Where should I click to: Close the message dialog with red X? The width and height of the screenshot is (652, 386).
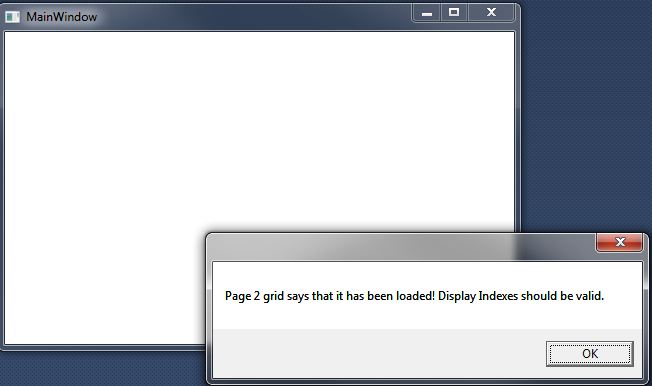point(620,242)
